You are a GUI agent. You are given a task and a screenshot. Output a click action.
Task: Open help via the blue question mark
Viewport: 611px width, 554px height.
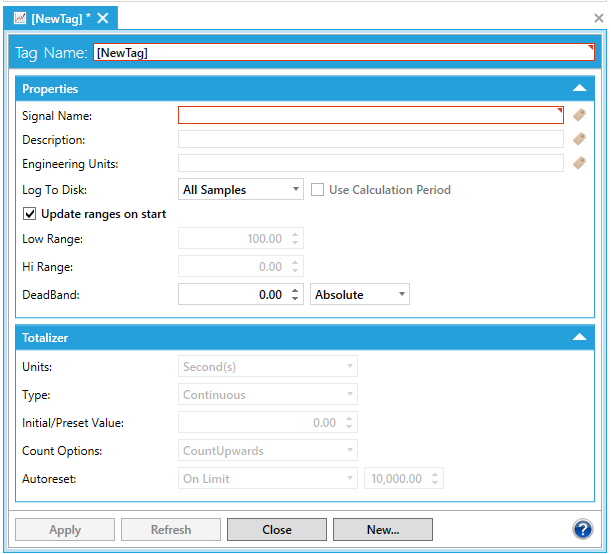coord(582,529)
